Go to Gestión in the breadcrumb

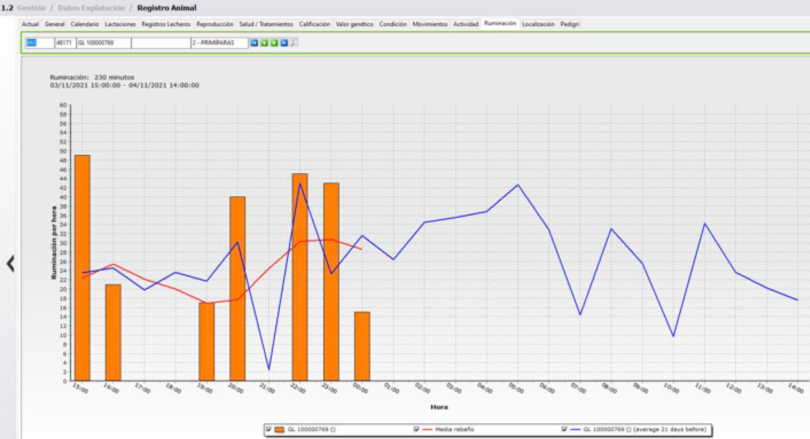(30, 7)
